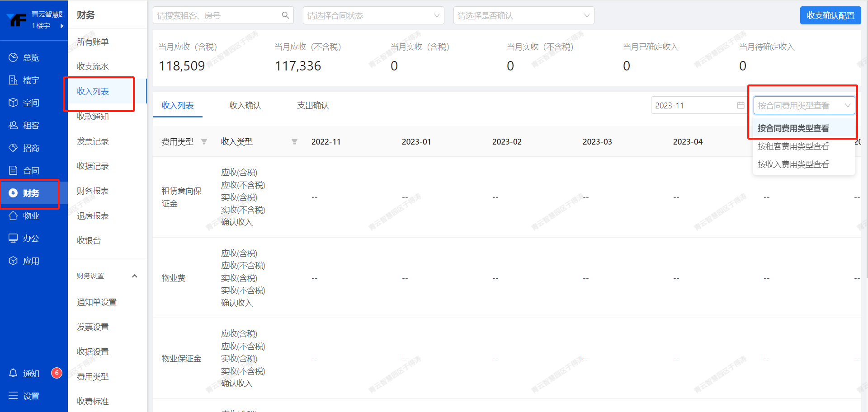The width and height of the screenshot is (868, 412).
Task: Open the Buildings (楼宇) sidebar icon
Action: point(13,80)
